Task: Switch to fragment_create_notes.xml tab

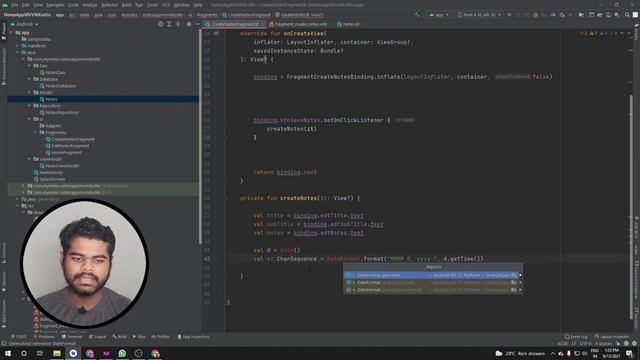Action: [300, 24]
